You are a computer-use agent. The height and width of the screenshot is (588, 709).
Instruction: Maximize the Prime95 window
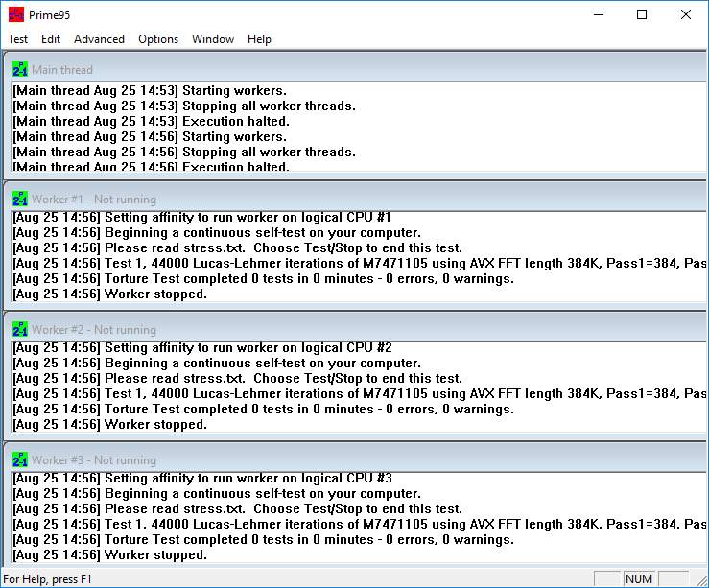[642, 15]
